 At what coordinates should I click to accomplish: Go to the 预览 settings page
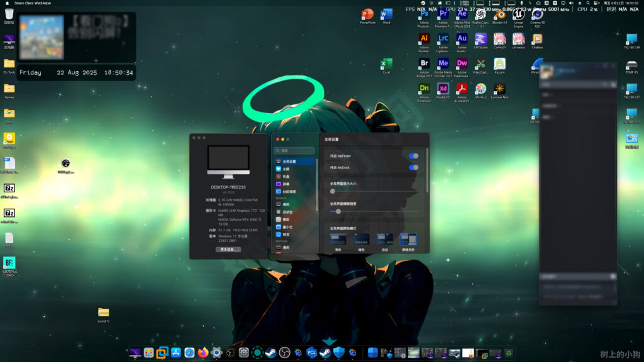[294, 234]
